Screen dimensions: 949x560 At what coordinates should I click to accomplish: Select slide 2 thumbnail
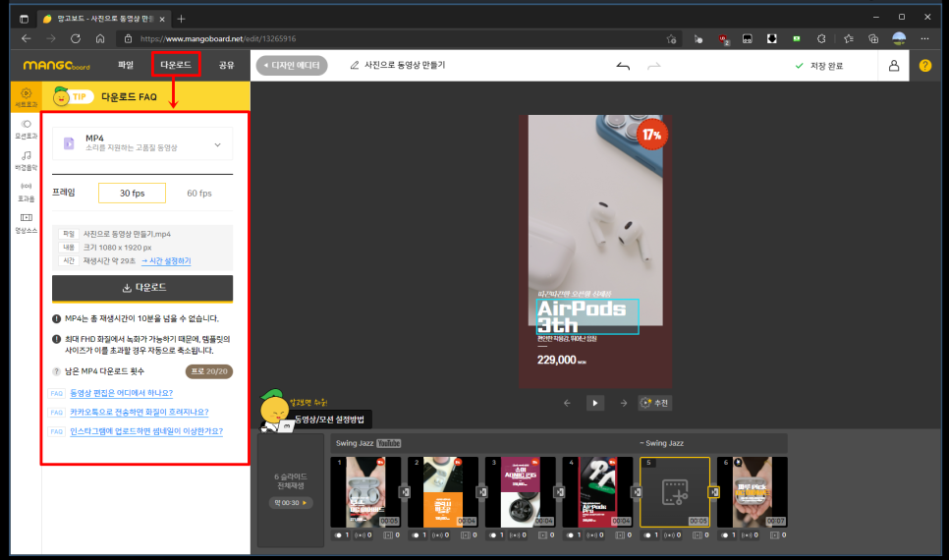click(x=442, y=492)
